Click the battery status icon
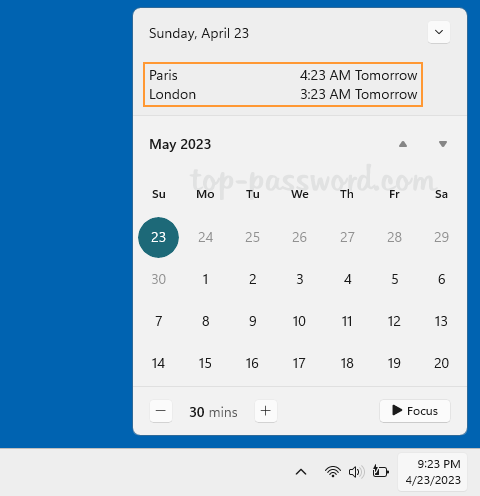This screenshot has width=480, height=496. coord(381,472)
